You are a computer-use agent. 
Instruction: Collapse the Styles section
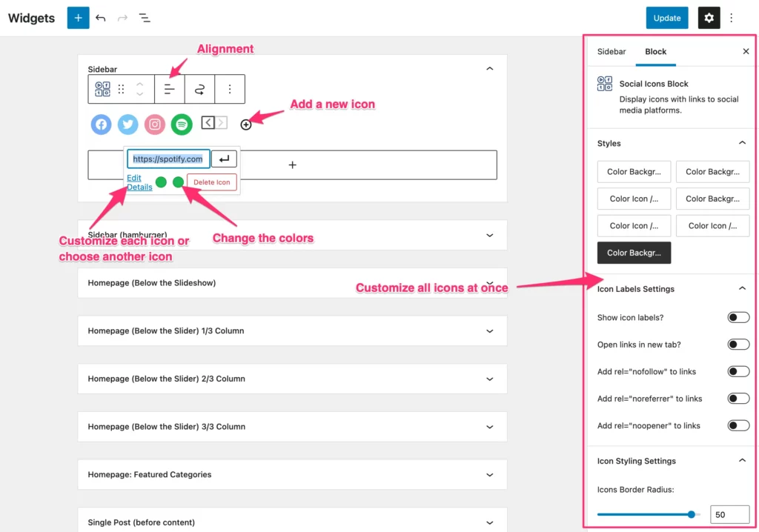point(741,143)
